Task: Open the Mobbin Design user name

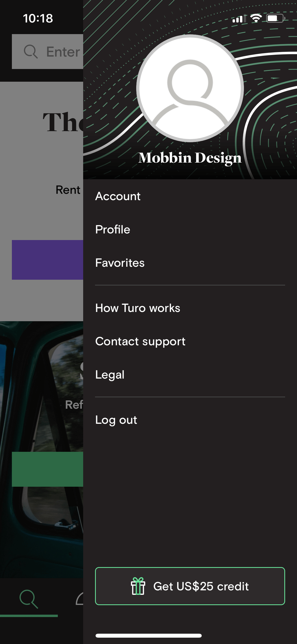Action: coord(190,158)
